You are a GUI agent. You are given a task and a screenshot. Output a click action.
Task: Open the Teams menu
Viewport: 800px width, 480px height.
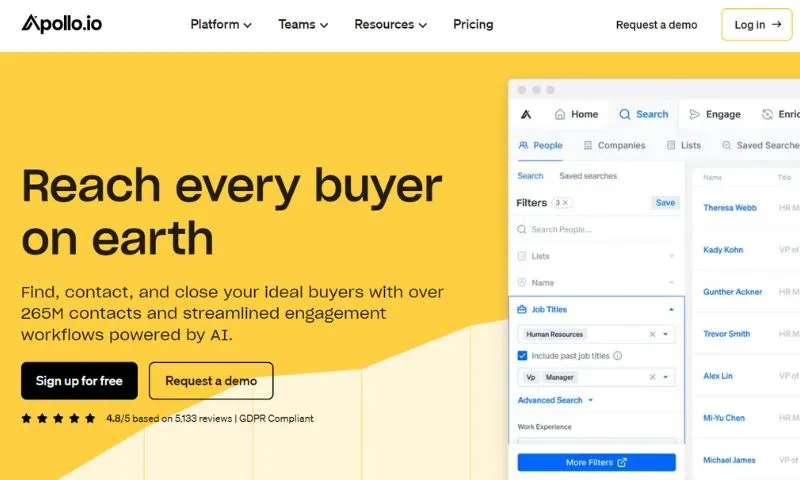tap(303, 24)
